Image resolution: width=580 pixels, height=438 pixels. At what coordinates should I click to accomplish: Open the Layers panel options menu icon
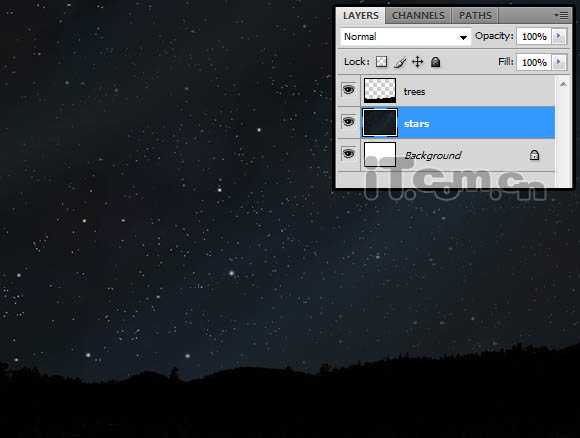(561, 15)
